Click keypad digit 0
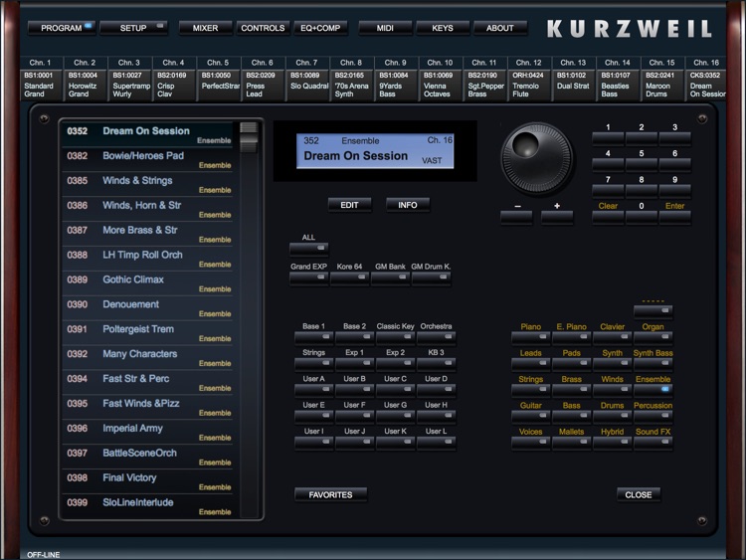The width and height of the screenshot is (746, 560). (642, 217)
